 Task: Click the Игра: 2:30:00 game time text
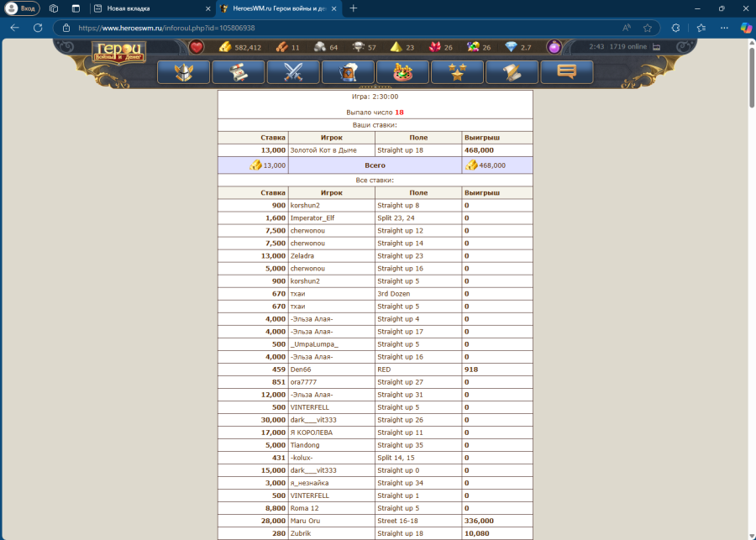pos(375,97)
